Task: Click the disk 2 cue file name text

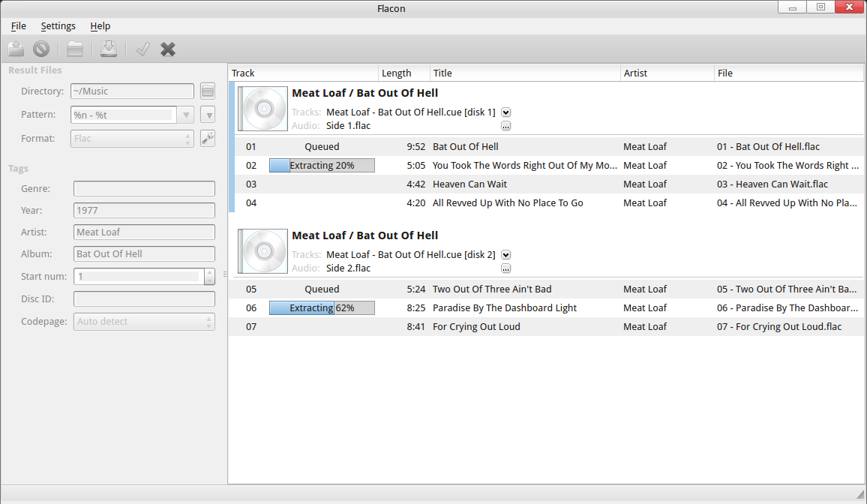Action: point(411,255)
